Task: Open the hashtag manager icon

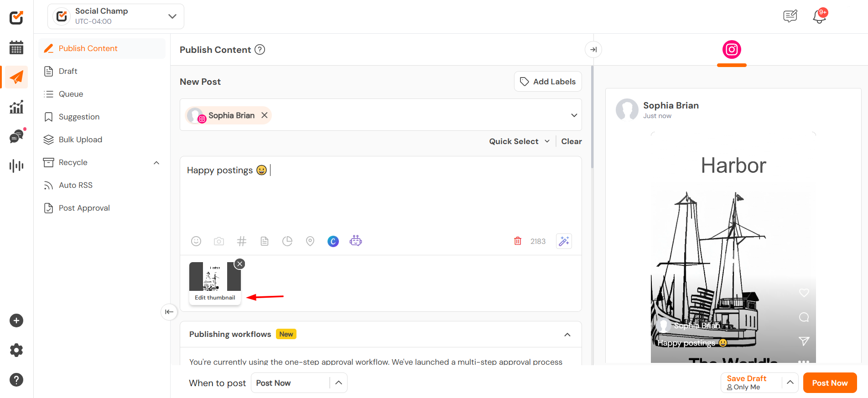Action: click(x=242, y=241)
